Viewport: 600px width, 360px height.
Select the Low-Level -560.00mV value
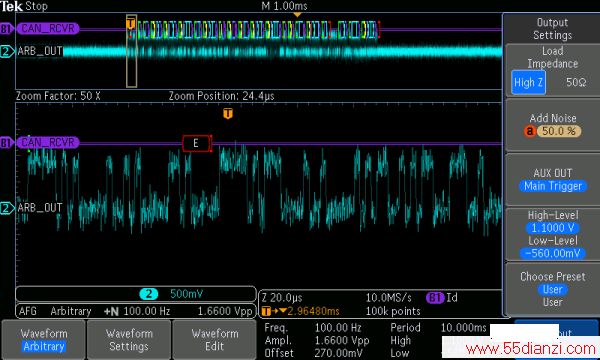(x=553, y=253)
